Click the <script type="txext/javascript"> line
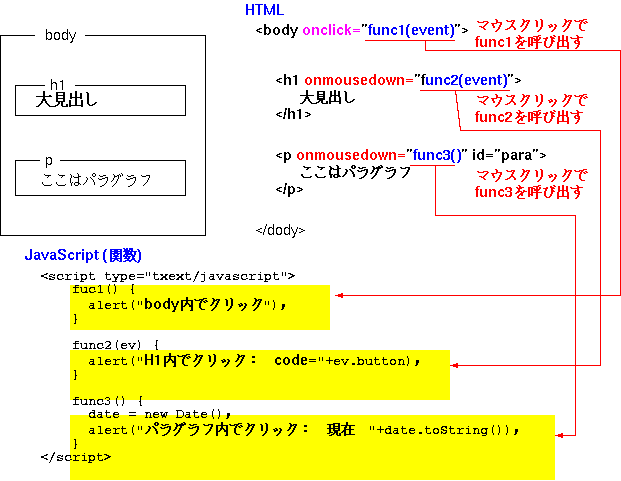Screen dimensions: 621x481 [168, 276]
